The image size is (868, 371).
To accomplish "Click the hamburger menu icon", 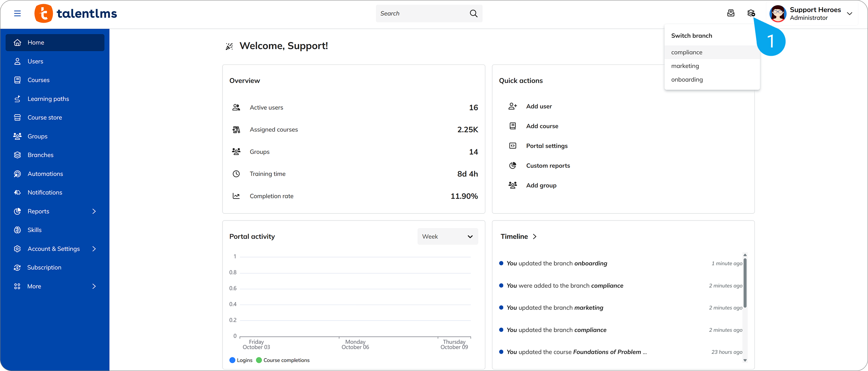I will pyautogui.click(x=17, y=13).
